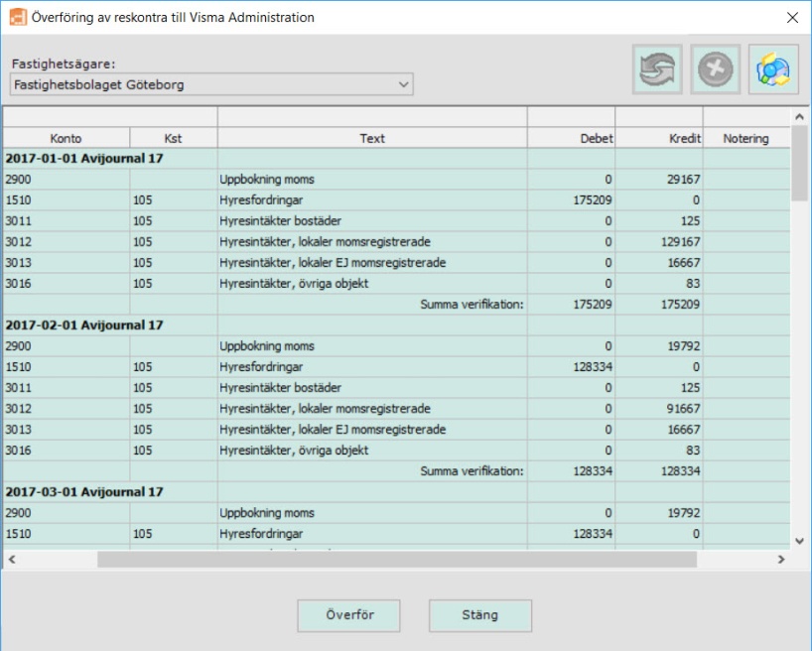Image resolution: width=812 pixels, height=651 pixels.
Task: Click the horizontal scrollbar left arrow
Action: point(11,560)
